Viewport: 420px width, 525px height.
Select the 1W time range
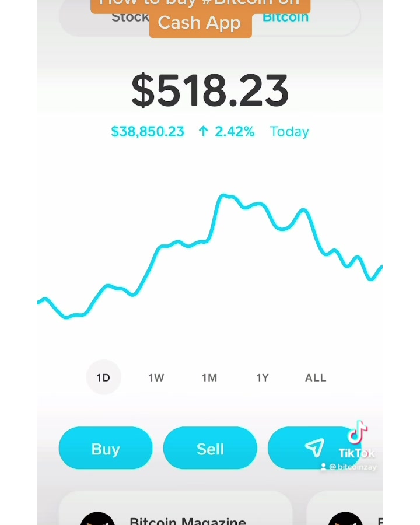[x=156, y=377]
